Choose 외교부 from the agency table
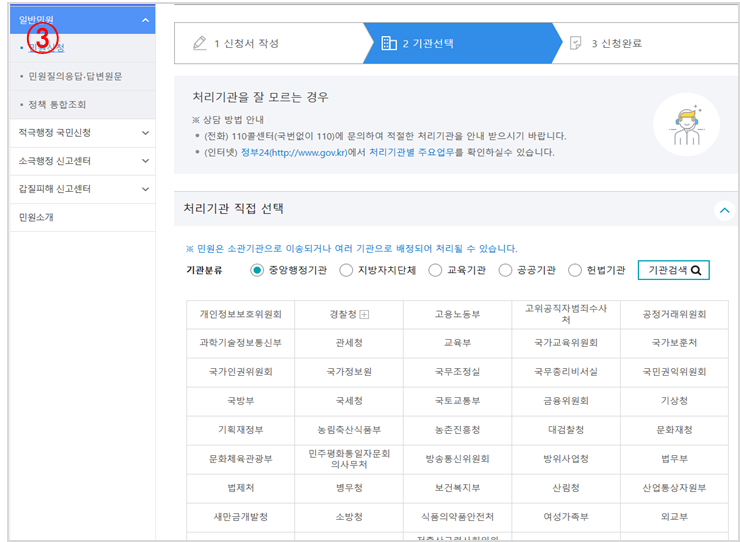The image size is (740, 542). click(x=674, y=517)
